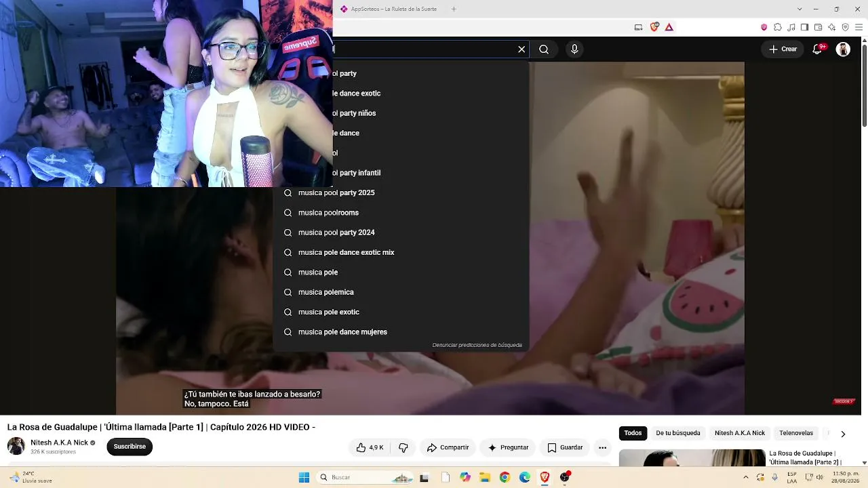Click the Compartir share button
Viewport: 868px width, 488px height.
448,447
